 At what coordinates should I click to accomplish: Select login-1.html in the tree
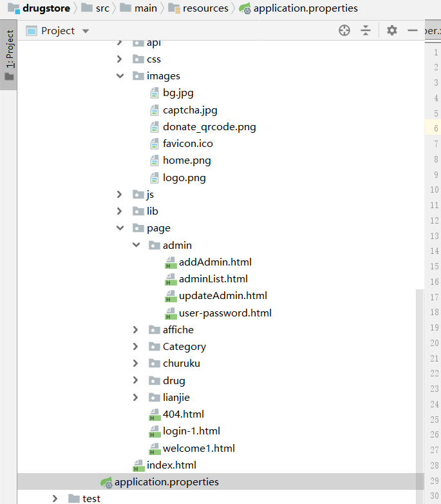(191, 431)
